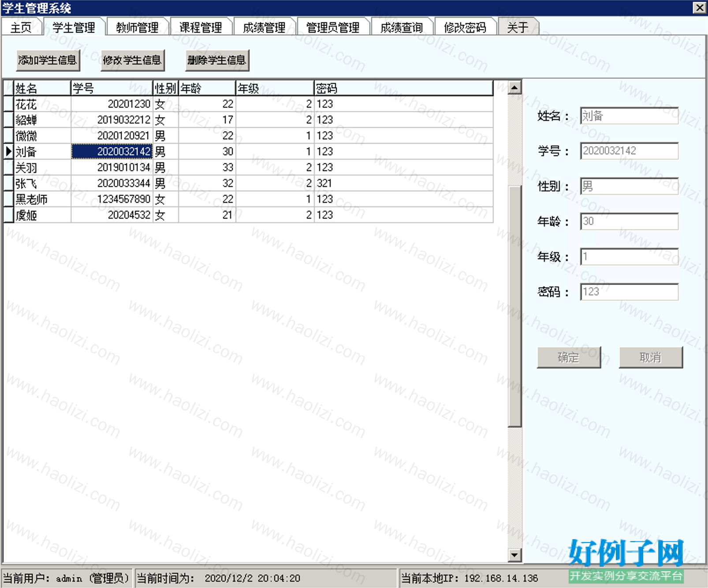Click the 当前时间 status bar entry
The height and width of the screenshot is (588, 708).
coord(266,578)
